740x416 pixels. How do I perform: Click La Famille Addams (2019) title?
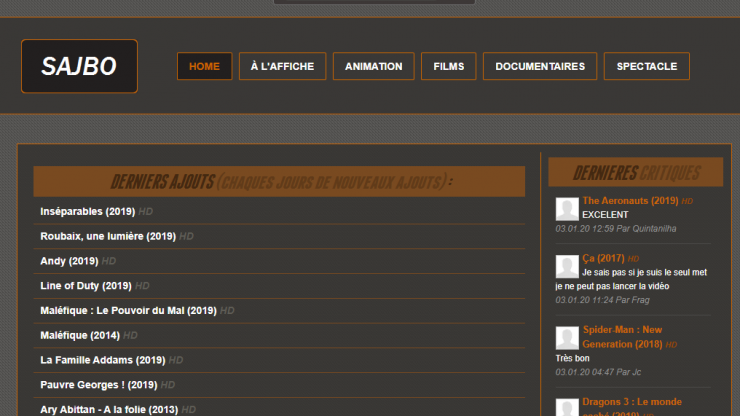click(x=102, y=360)
